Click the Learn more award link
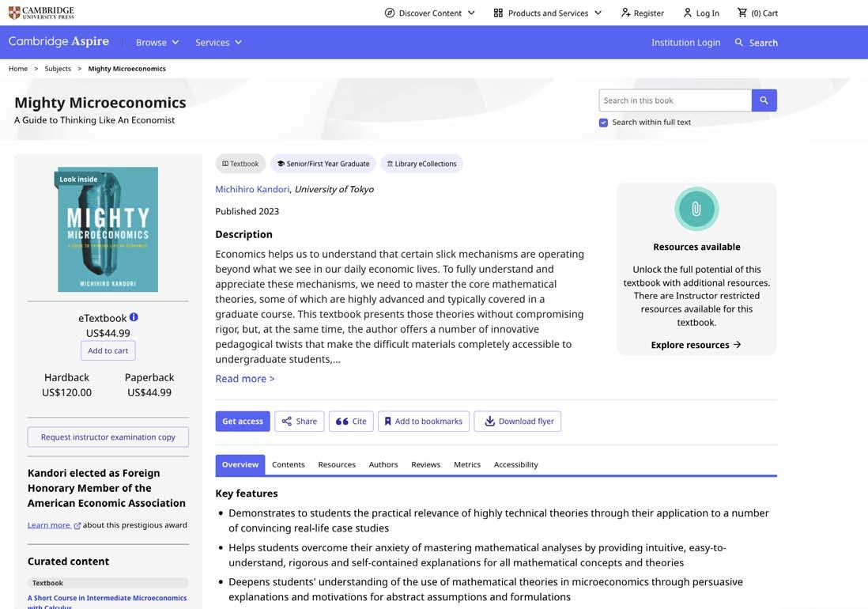This screenshot has width=868, height=609. coord(49,525)
